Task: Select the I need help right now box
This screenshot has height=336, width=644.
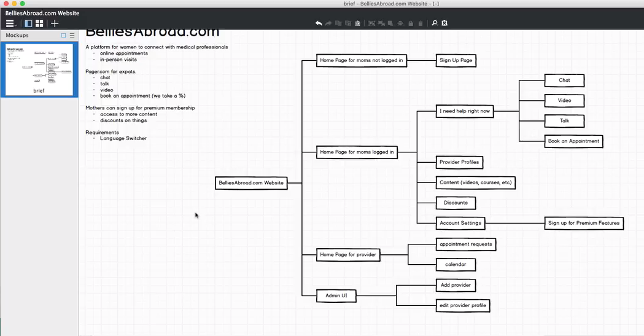Action: tap(465, 111)
